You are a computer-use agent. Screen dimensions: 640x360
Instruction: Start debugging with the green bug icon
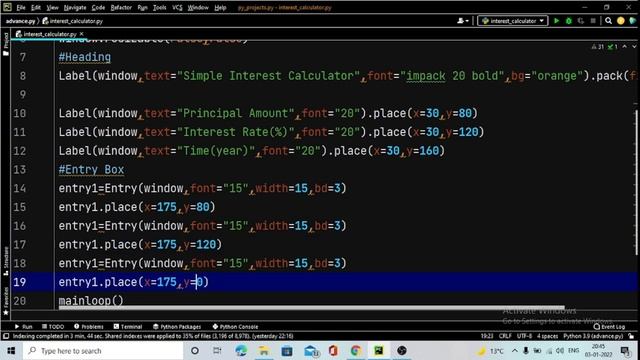pyautogui.click(x=569, y=21)
